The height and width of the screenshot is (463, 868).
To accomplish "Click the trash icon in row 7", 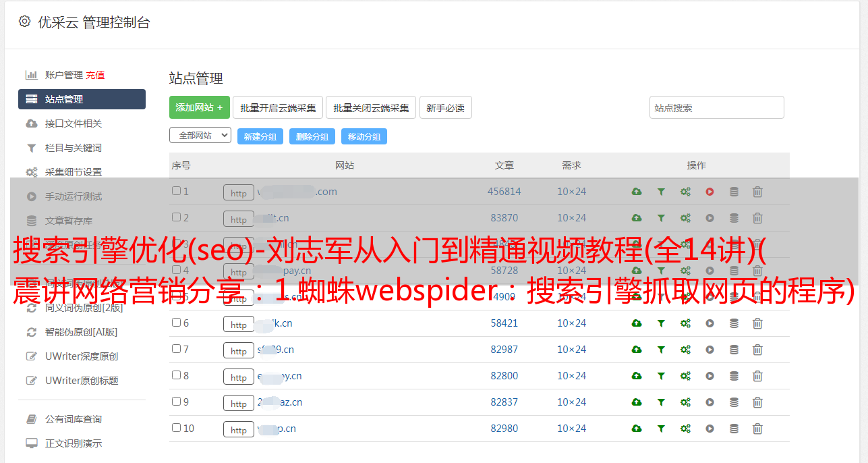I will 757,350.
